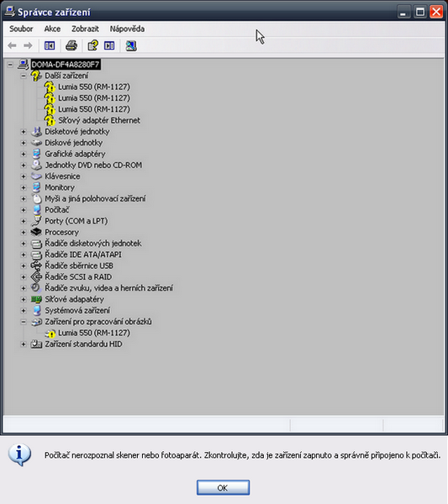Click the Print toolbar icon

coord(71,45)
